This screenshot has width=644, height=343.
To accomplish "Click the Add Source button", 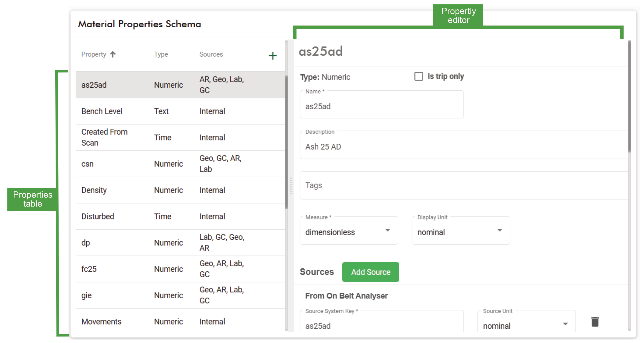I will 371,272.
